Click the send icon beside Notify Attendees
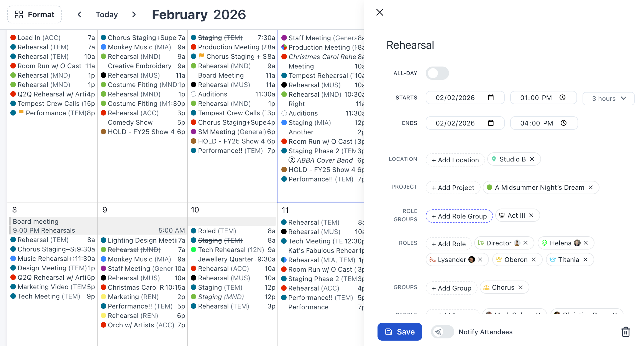644x346 pixels. (x=438, y=332)
